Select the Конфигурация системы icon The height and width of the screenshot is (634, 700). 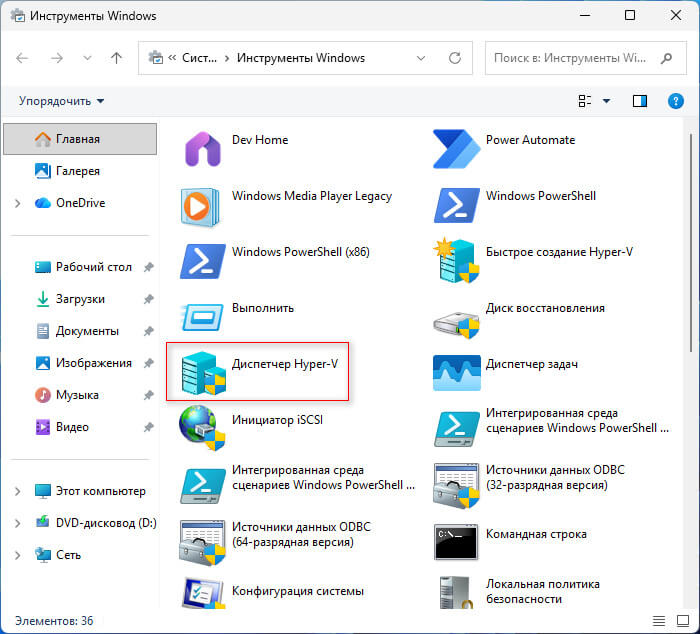tap(203, 593)
